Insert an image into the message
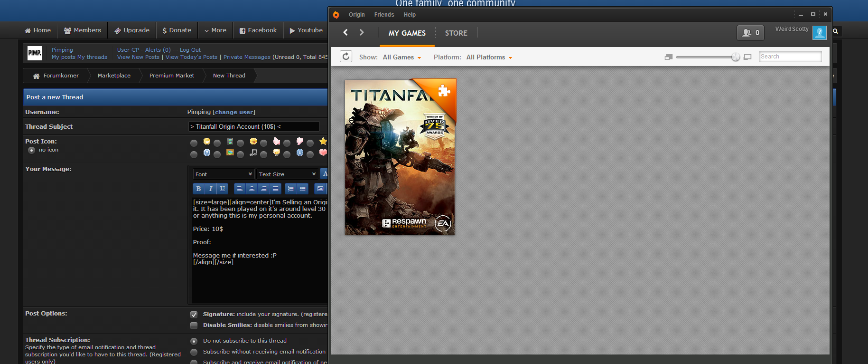The width and height of the screenshot is (868, 364). point(320,189)
